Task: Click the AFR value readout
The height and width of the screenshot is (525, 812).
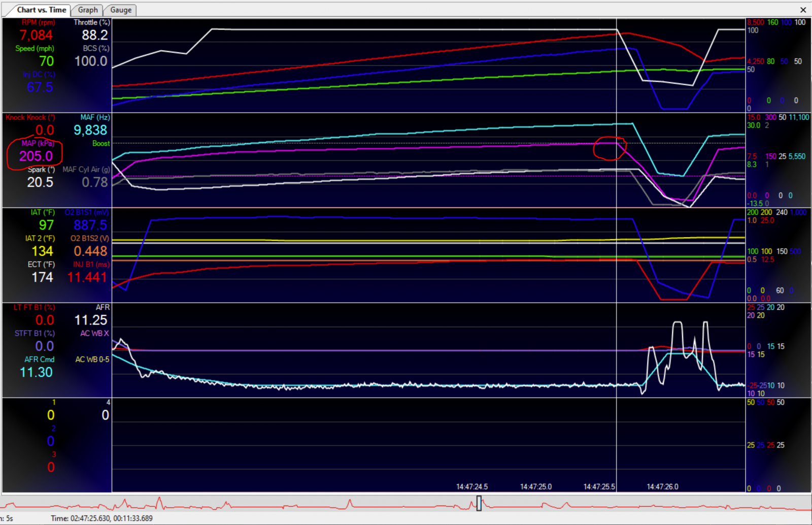Action: (91, 320)
